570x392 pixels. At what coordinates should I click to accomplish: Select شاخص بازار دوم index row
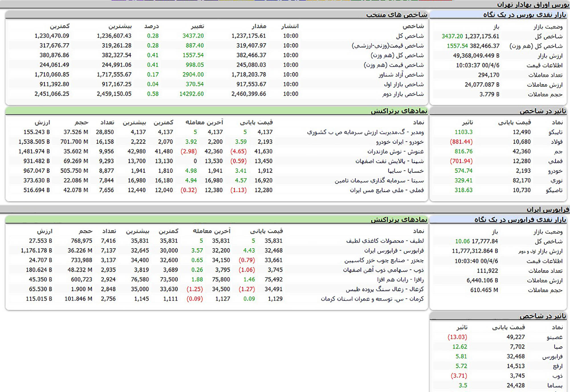403,94
